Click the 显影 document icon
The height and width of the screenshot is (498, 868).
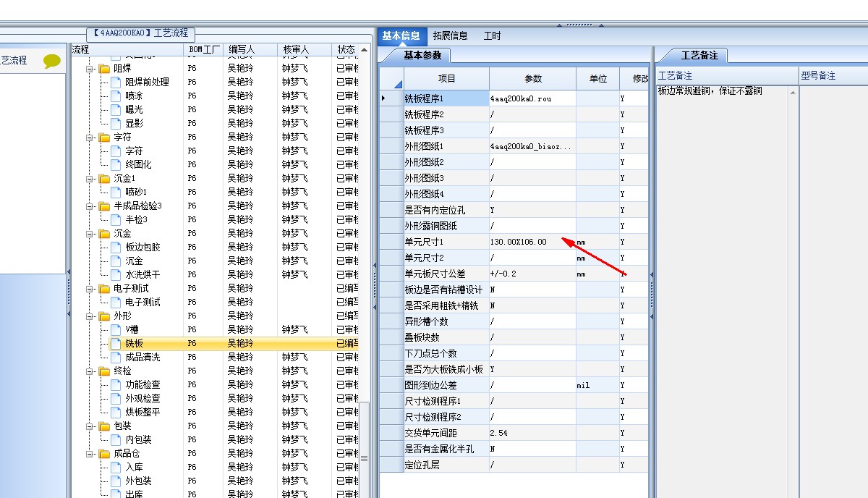[x=116, y=124]
